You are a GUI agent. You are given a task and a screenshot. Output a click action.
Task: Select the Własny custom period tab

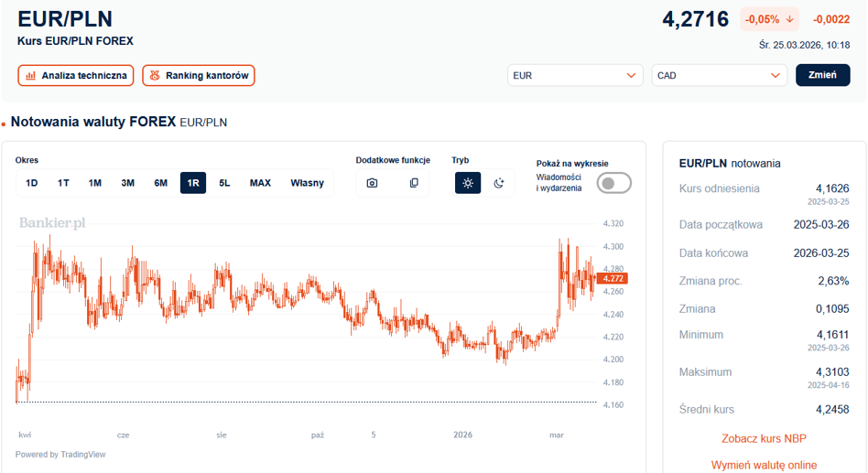(308, 183)
